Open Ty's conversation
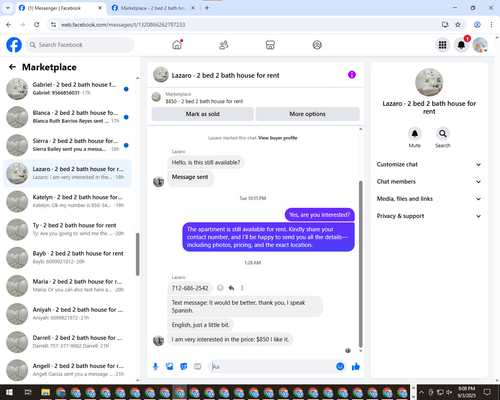The width and height of the screenshot is (500, 400). point(68,229)
